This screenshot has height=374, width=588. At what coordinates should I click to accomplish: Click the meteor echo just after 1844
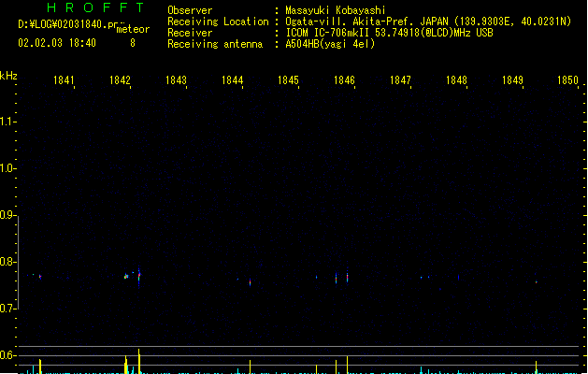(x=251, y=282)
